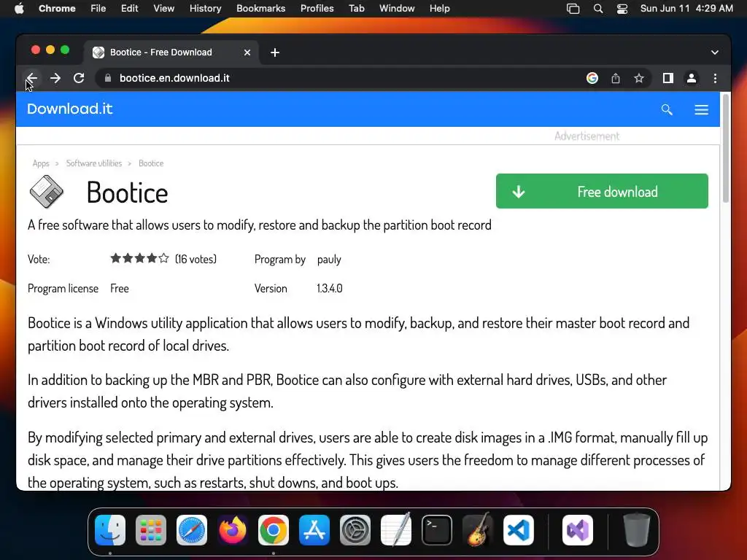Launch Firefox from the Dock
This screenshot has width=747, height=560.
233,530
